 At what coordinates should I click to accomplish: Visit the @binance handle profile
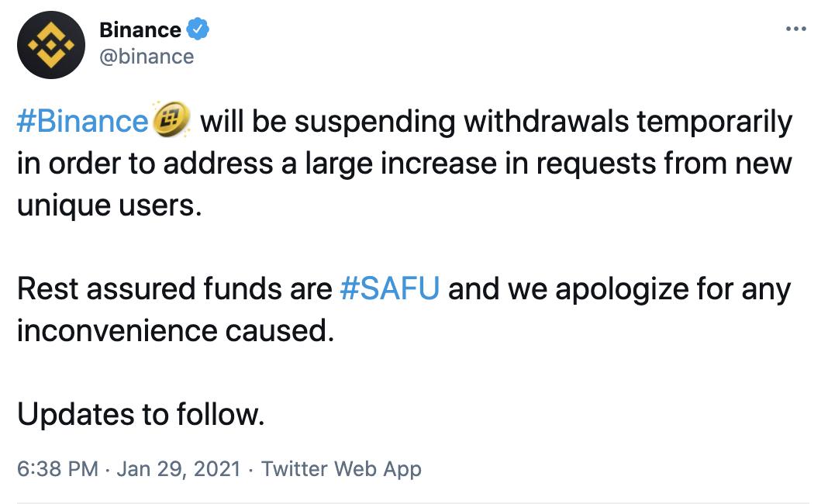147,57
